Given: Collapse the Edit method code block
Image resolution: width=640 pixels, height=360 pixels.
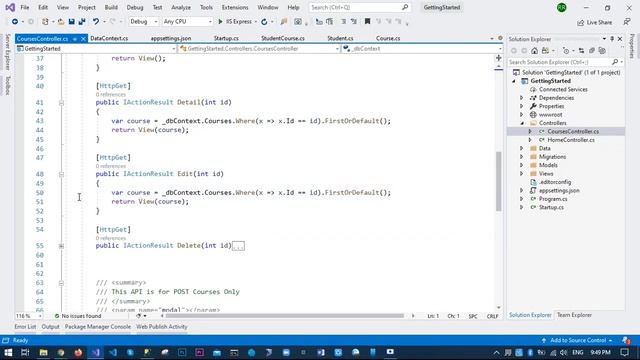Looking at the screenshot, I should point(61,174).
